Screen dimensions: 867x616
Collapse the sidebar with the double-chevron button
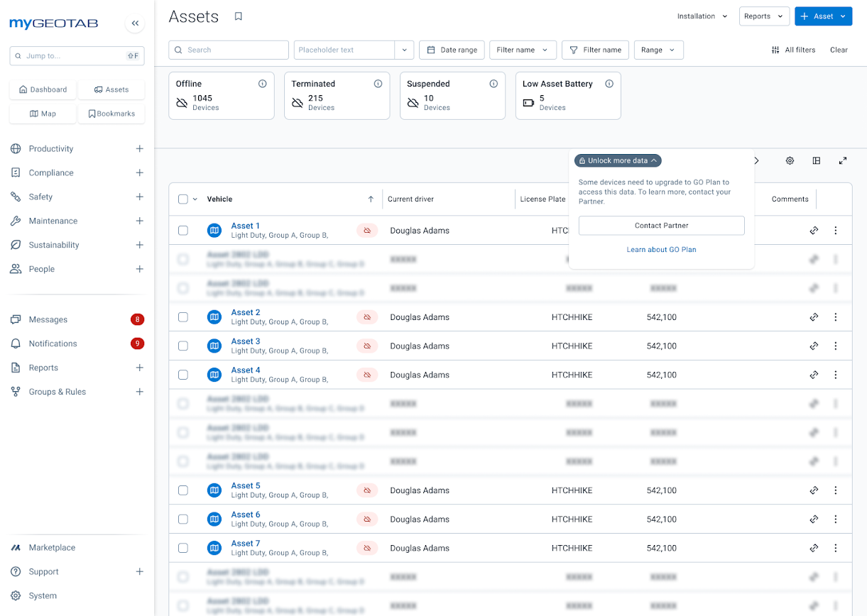tap(135, 23)
